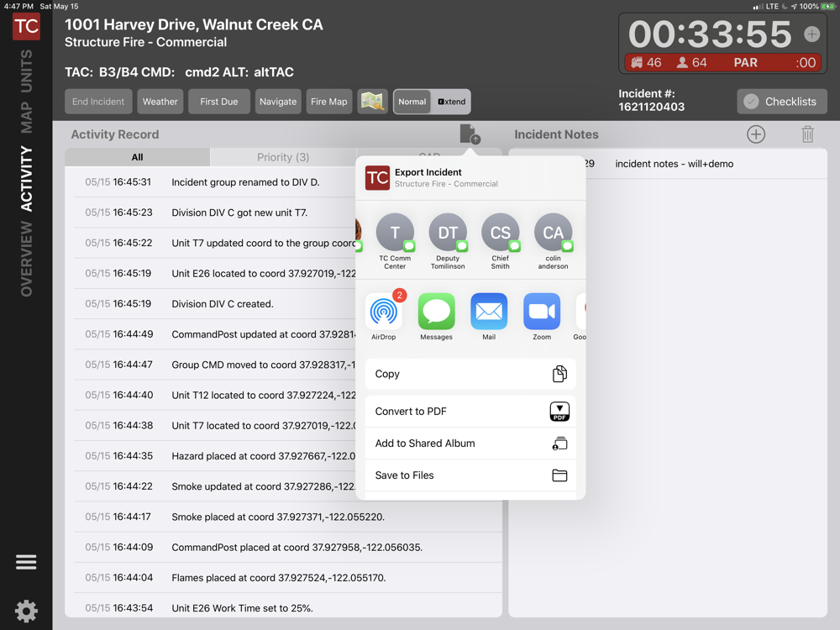Tap the plus icon beside incident timer
The width and height of the screenshot is (840, 630).
812,34
